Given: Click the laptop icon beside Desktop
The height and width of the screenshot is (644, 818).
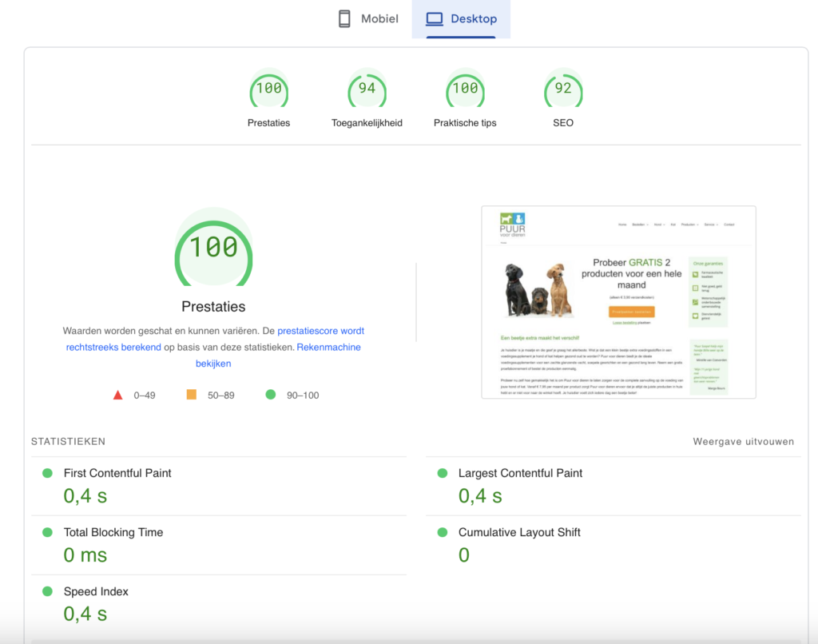Looking at the screenshot, I should tap(434, 19).
